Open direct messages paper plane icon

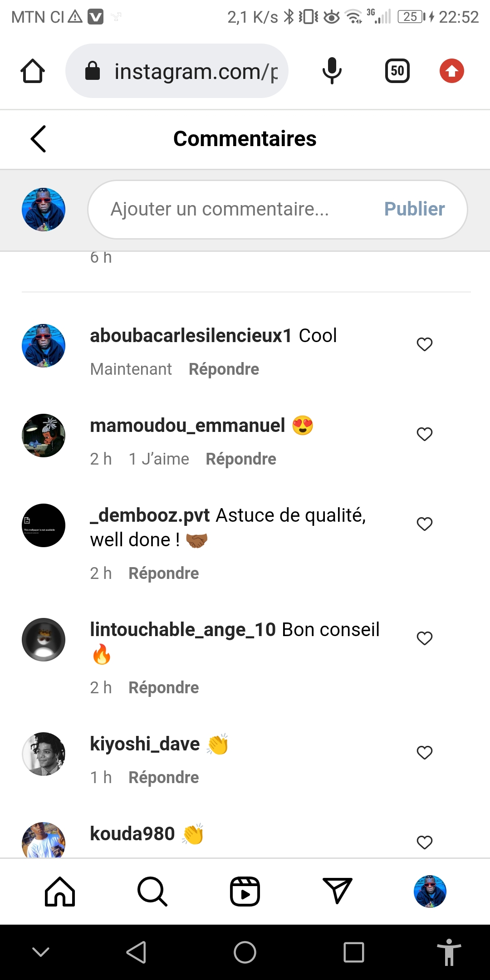[x=337, y=891]
